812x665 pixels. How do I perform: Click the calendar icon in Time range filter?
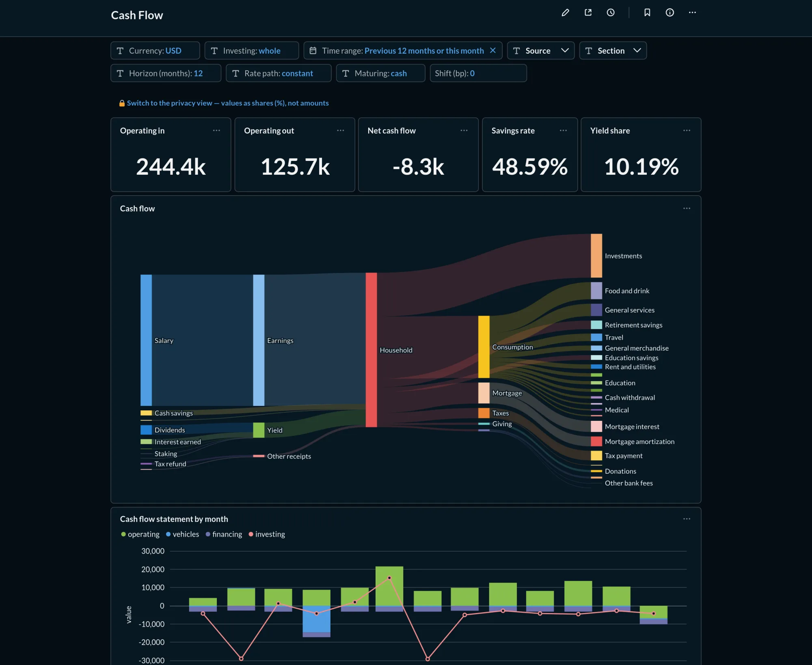coord(313,51)
